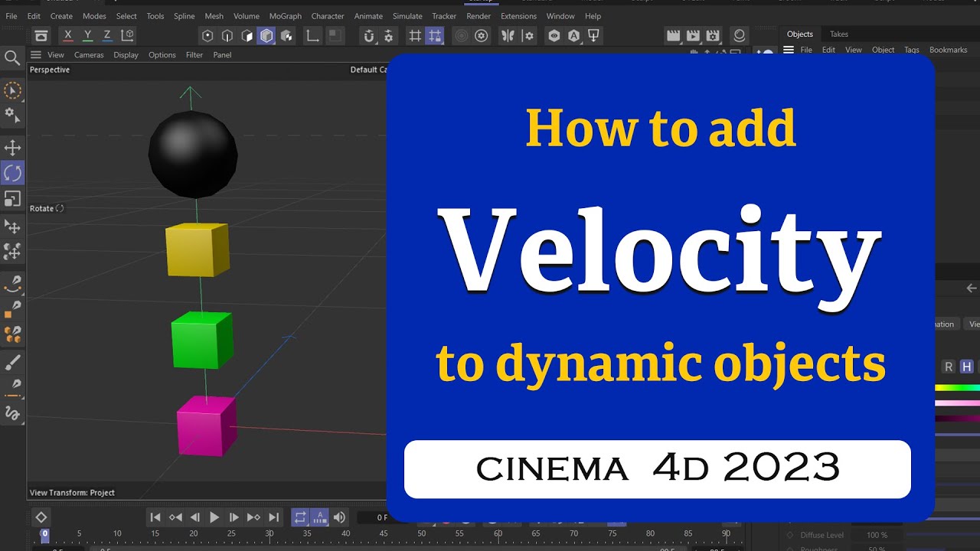Open the viewport Options menu

(x=162, y=55)
